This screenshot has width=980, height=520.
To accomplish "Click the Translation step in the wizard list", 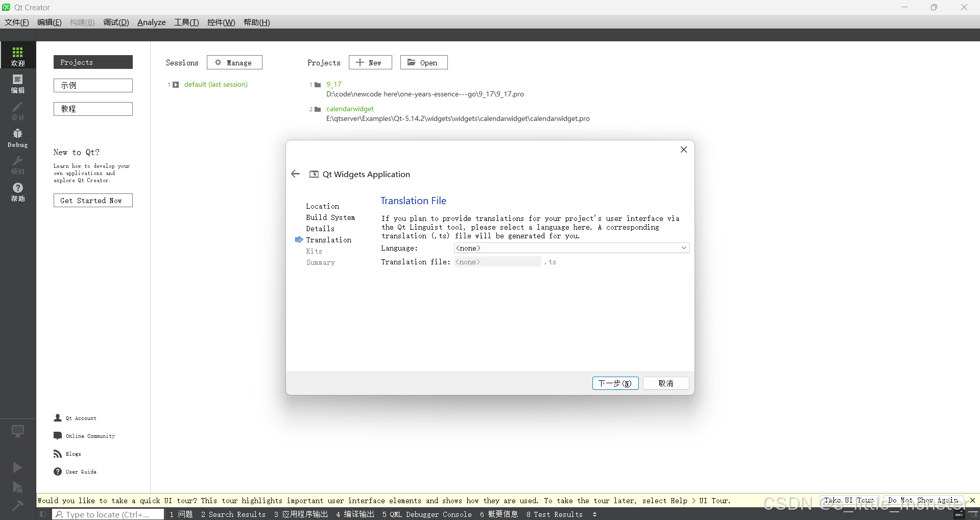I will click(329, 240).
